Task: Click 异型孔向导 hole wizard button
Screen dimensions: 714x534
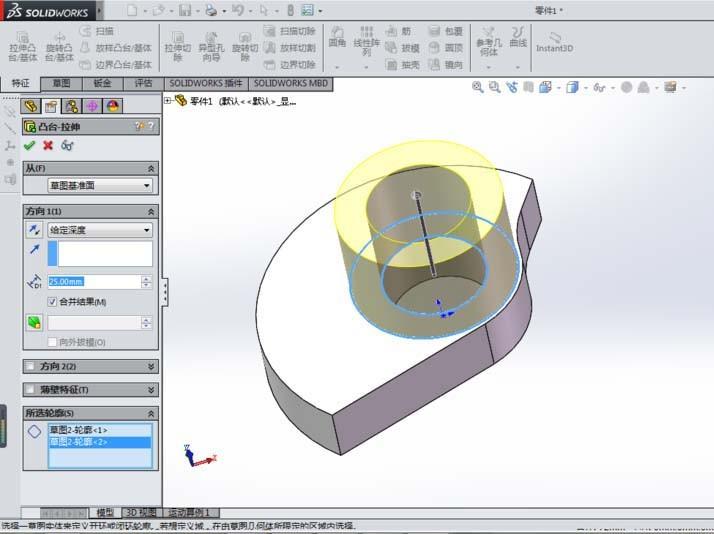Action: click(x=211, y=46)
